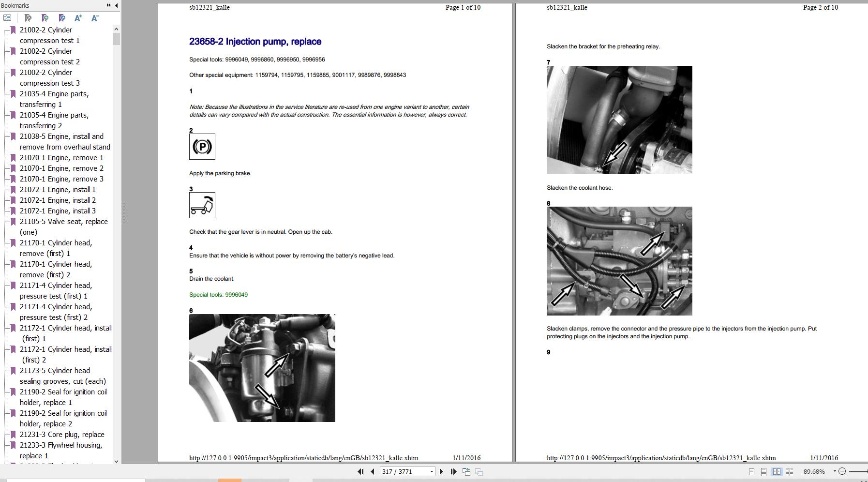Open the page number dropdown arrow
Viewport: 868px width, 482px height.
(432, 471)
